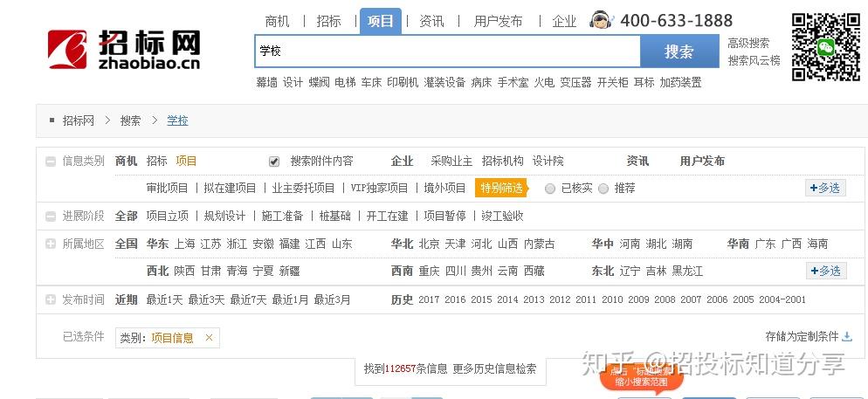Click the 电梯 suggested keyword
This screenshot has height=399, width=868.
(x=345, y=82)
